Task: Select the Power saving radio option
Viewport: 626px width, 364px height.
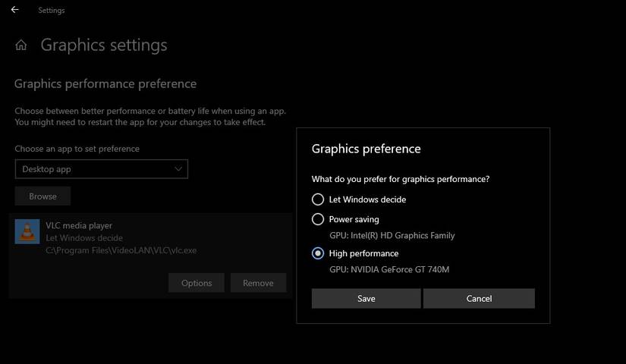Action: pos(318,219)
